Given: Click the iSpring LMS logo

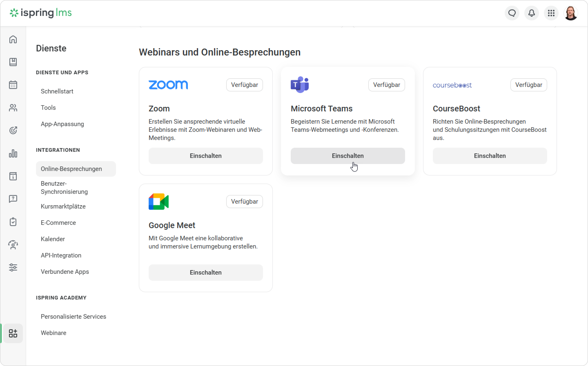Looking at the screenshot, I should pos(41,13).
